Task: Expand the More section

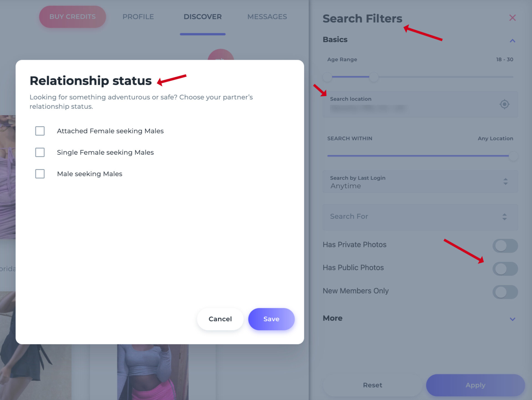Action: tap(512, 319)
